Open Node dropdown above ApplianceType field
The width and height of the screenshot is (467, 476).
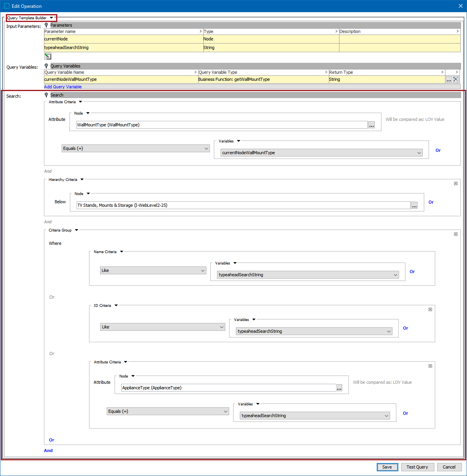coord(133,376)
